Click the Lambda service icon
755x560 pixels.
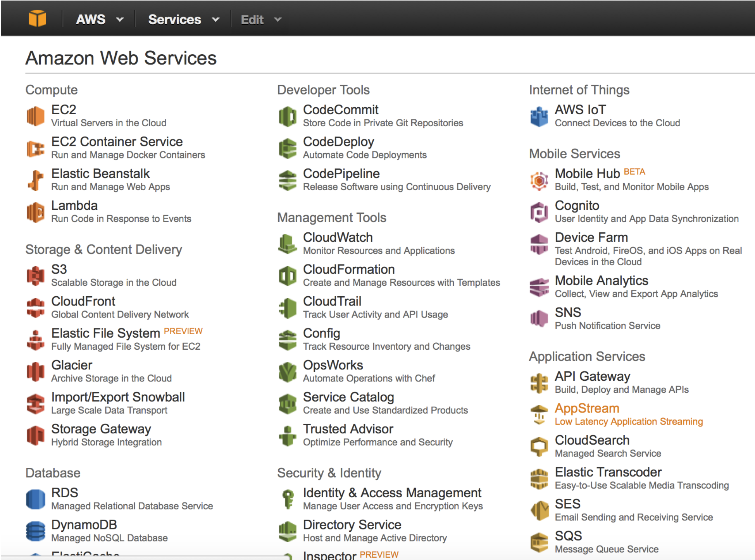(x=36, y=212)
